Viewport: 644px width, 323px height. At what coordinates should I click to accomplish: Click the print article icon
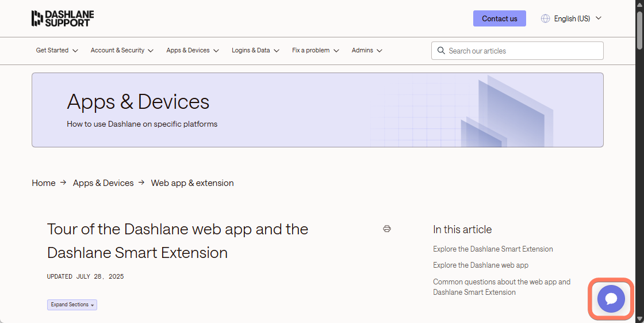pos(387,229)
